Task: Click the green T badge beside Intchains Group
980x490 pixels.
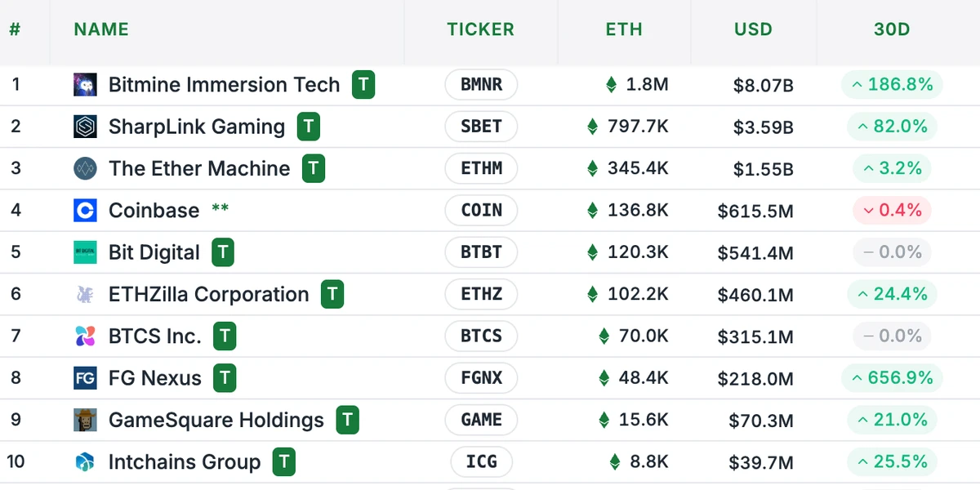Action: pyautogui.click(x=283, y=462)
